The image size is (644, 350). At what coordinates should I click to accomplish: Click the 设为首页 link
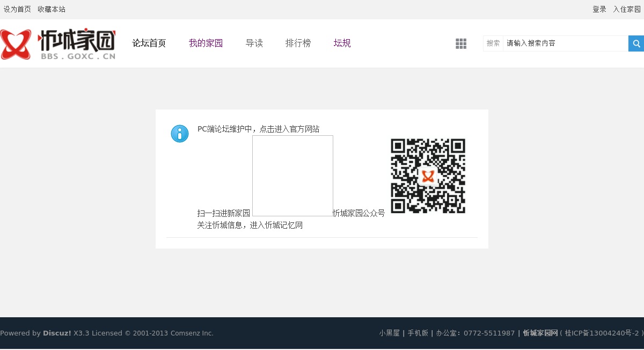17,9
